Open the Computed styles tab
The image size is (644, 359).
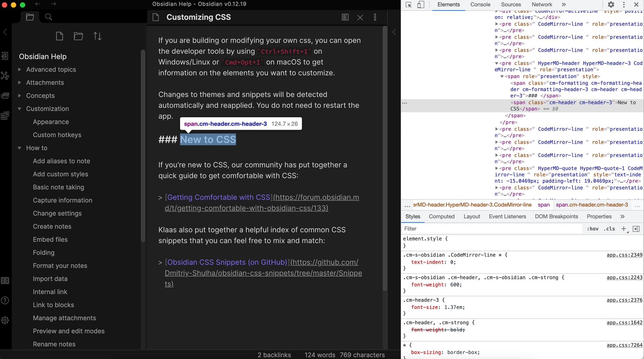coord(441,217)
